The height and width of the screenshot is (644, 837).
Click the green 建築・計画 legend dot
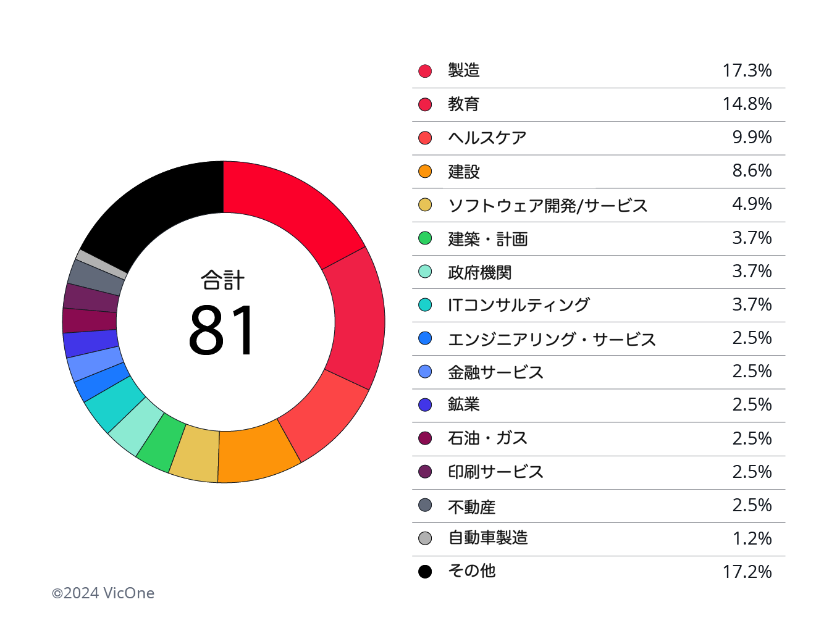(425, 238)
